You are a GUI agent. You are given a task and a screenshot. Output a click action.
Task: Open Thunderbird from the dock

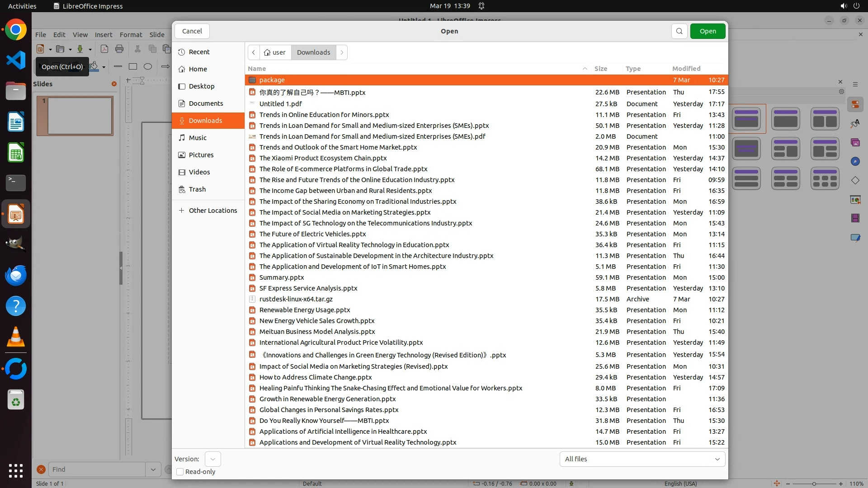point(16,275)
